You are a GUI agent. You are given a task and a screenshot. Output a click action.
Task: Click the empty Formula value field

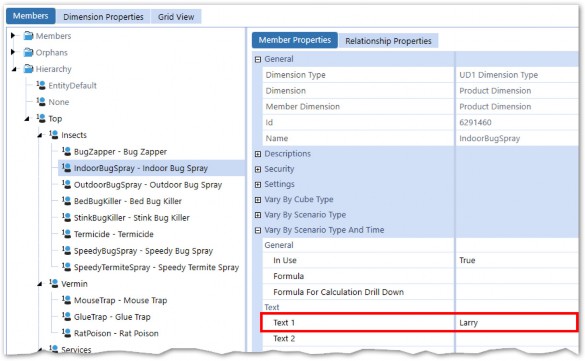[x=517, y=276]
